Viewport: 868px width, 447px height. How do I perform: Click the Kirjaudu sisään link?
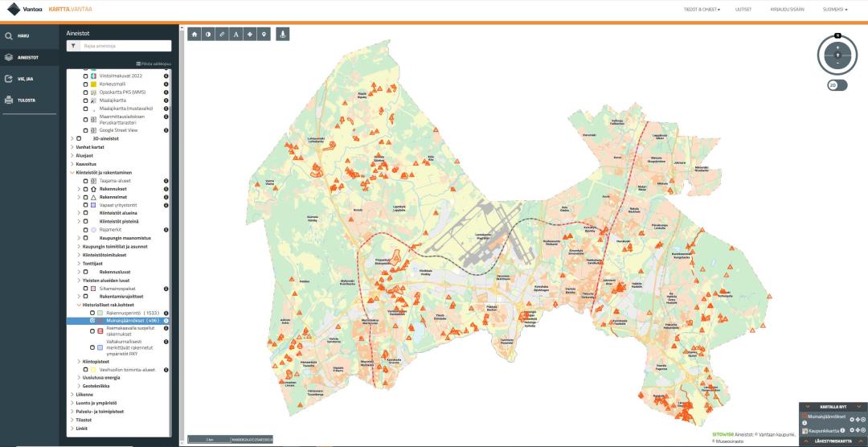787,10
